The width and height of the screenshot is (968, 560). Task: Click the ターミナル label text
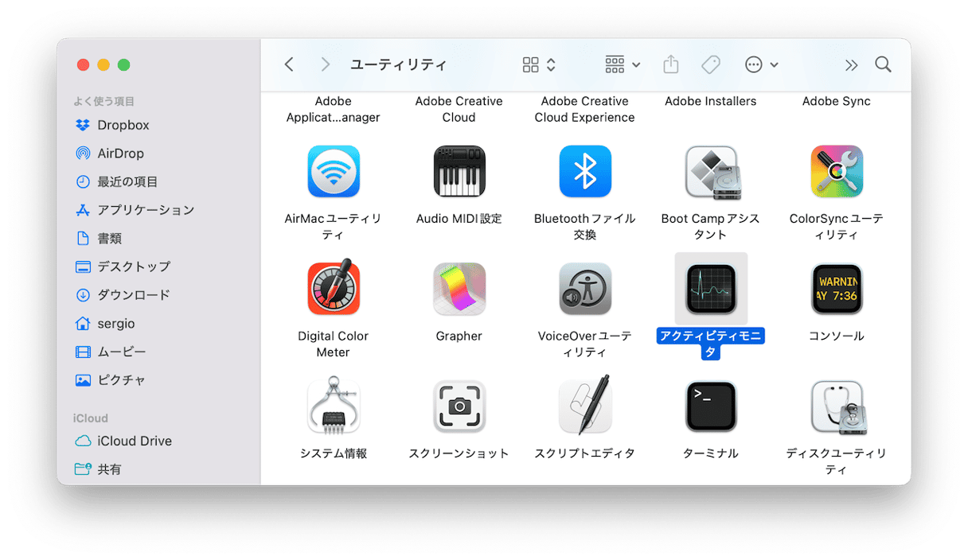point(711,453)
